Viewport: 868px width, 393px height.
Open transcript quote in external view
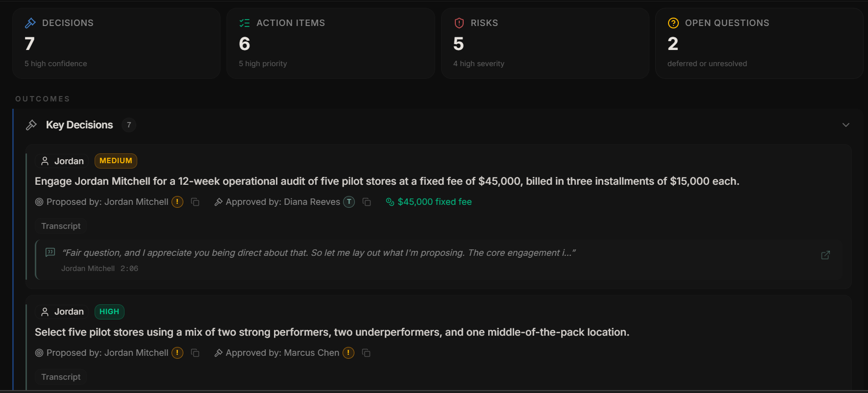coord(825,255)
